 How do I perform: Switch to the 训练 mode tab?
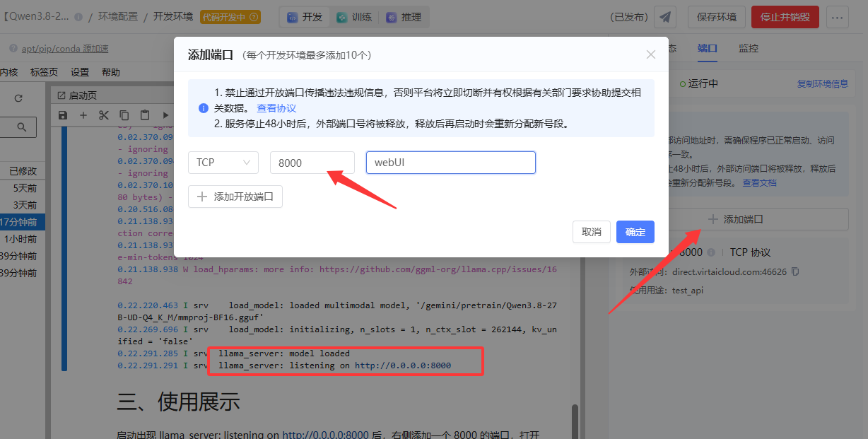[x=354, y=17]
